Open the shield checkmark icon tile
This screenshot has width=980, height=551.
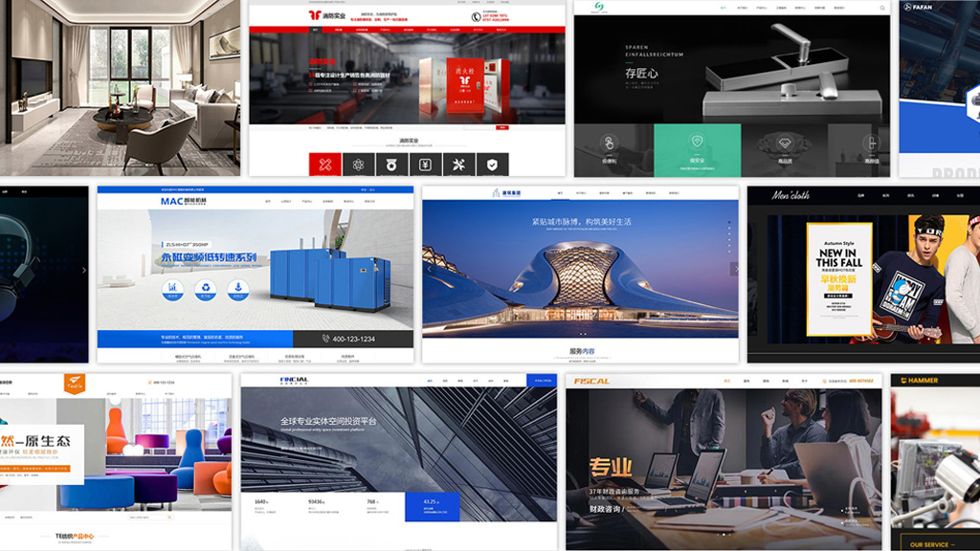[x=492, y=165]
